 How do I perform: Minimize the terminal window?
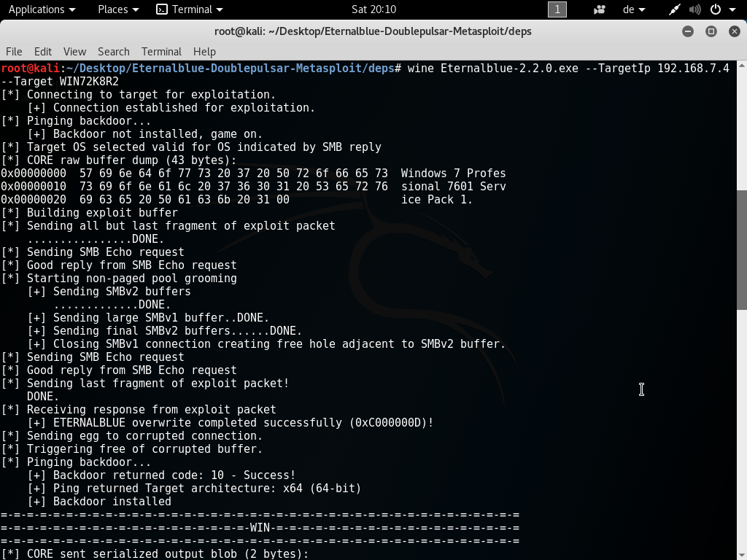click(x=688, y=31)
